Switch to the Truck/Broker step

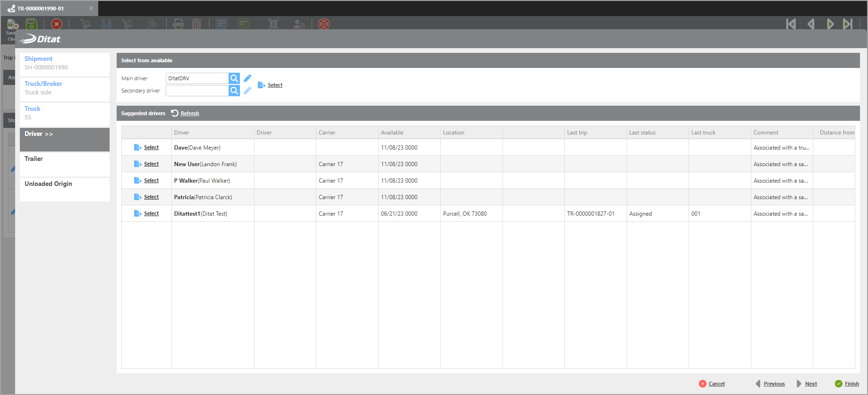click(x=43, y=84)
